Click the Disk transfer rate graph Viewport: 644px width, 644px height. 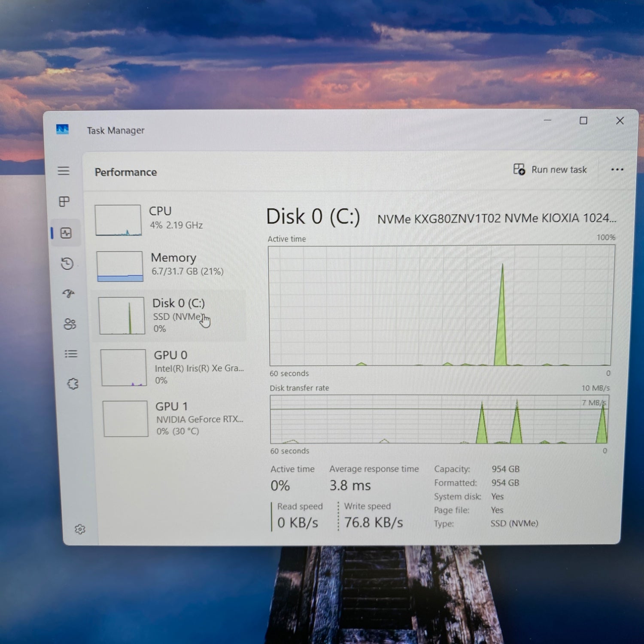[x=439, y=419]
